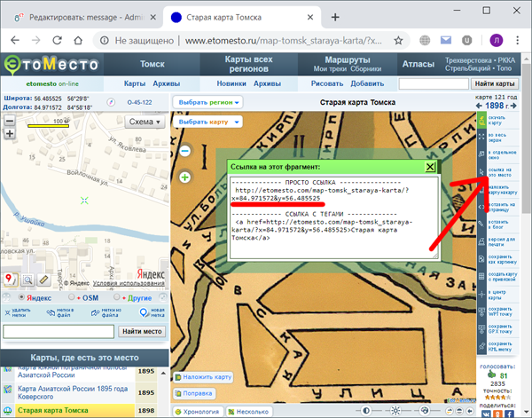Open map in a separate window icon

click(x=481, y=154)
